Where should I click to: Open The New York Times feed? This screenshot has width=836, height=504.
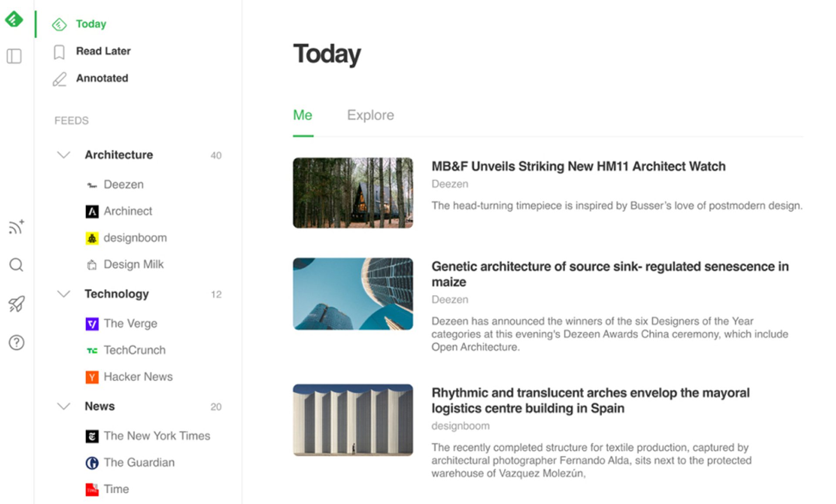pos(157,436)
